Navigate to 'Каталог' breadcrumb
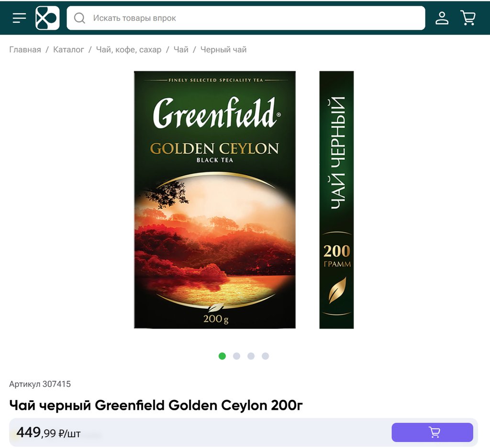Screen dimensions: 490x448 click(68, 50)
